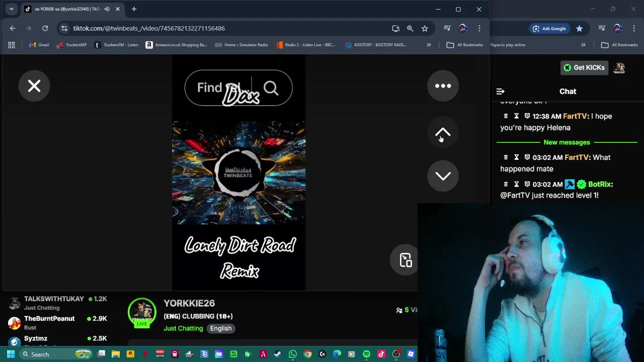Go back in front Chrome window
This screenshot has height=362, width=644.
tap(13, 29)
